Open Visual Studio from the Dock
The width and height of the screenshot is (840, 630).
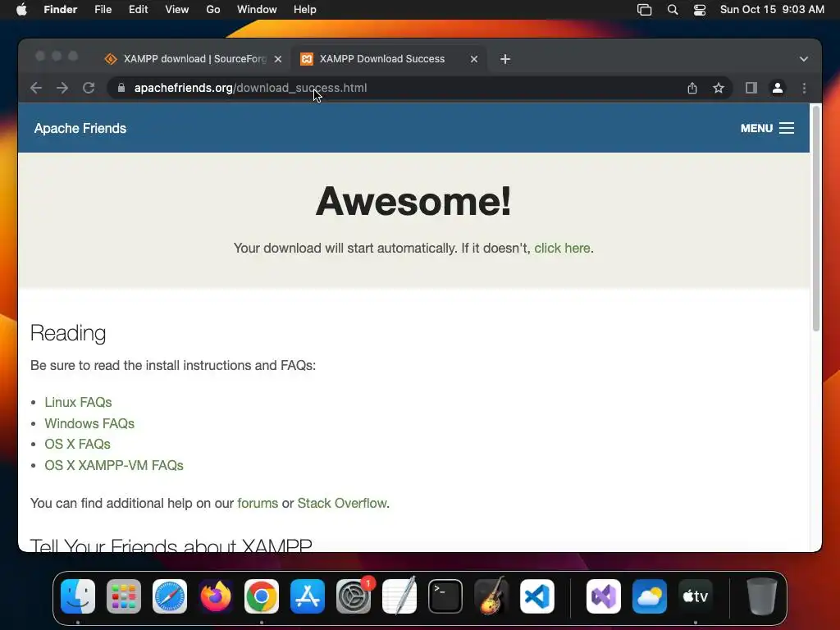click(604, 596)
